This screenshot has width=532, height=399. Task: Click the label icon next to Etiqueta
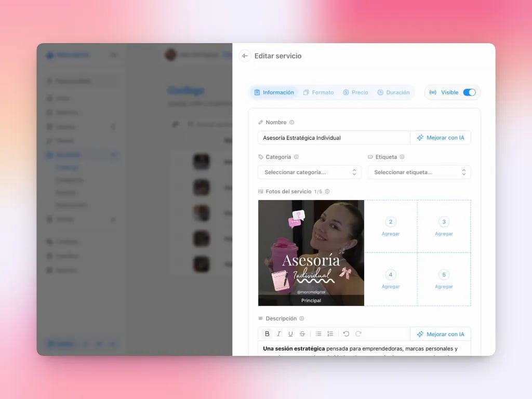(x=370, y=157)
